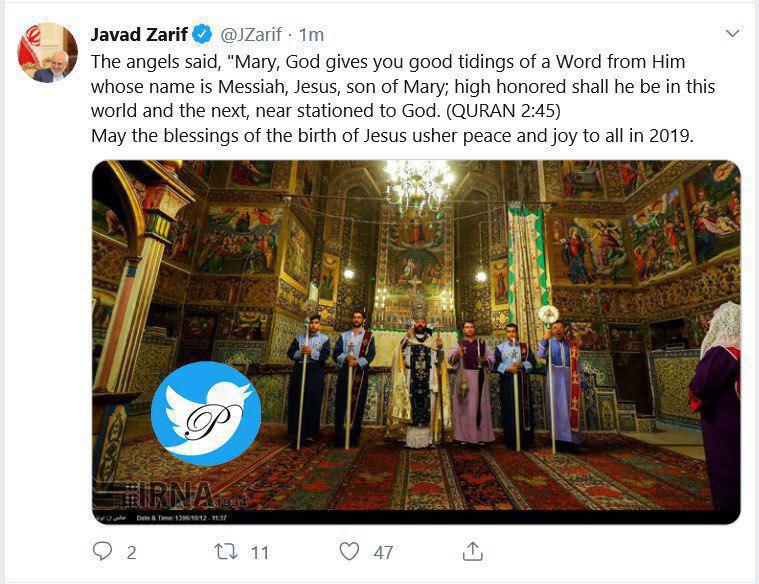Click the blue Twitter bird logo overlay
The height and width of the screenshot is (584, 759).
point(206,413)
